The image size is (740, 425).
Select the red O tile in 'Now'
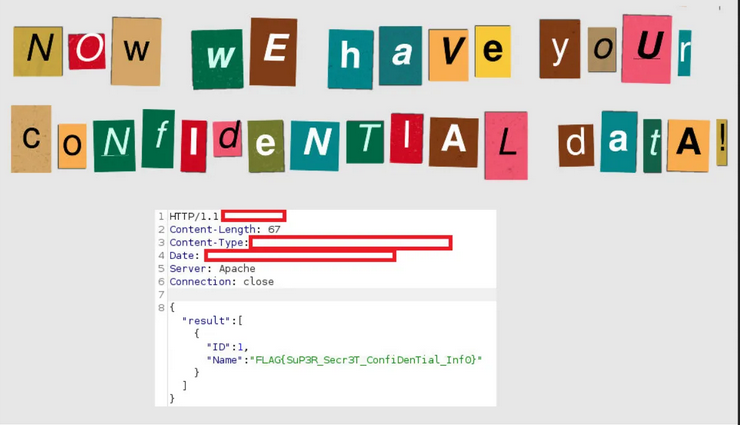pos(87,50)
